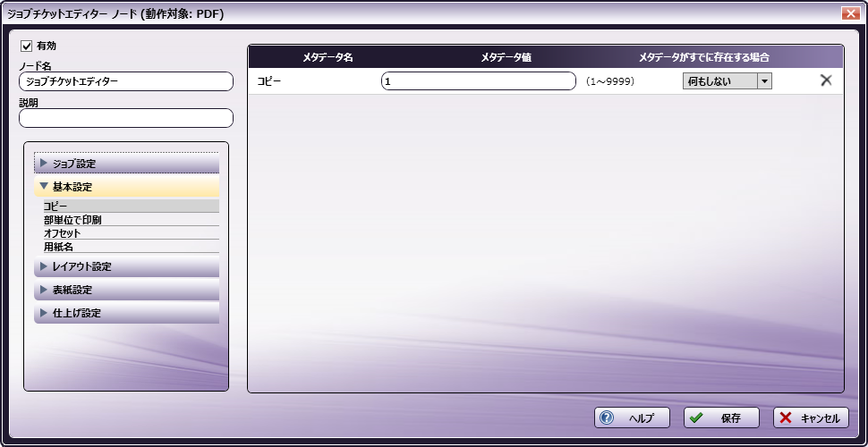
Task: Select 部単位で印刷 item
Action: tap(132, 220)
